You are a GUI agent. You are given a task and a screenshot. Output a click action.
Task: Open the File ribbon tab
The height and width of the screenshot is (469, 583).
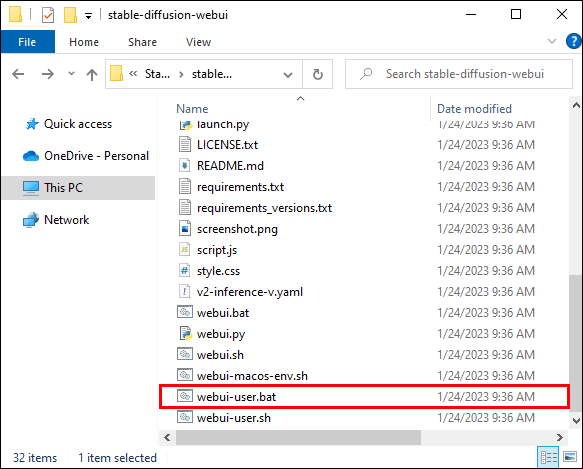pyautogui.click(x=28, y=42)
